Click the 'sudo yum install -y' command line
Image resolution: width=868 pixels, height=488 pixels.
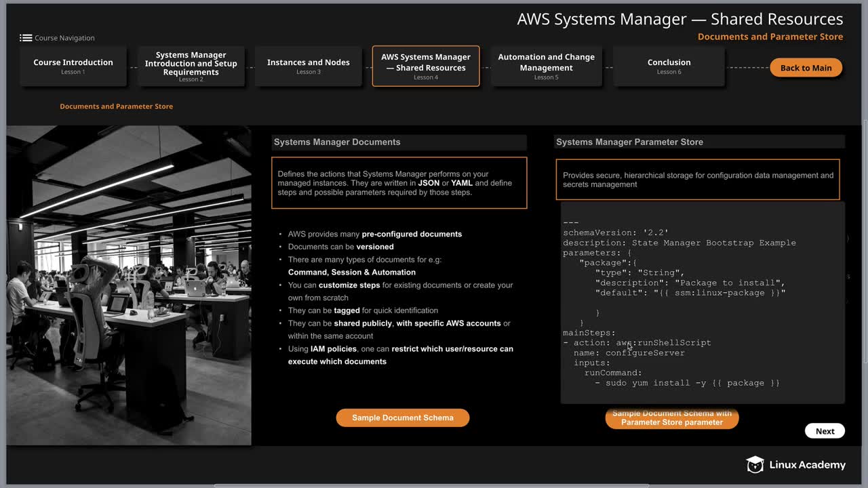pyautogui.click(x=688, y=383)
